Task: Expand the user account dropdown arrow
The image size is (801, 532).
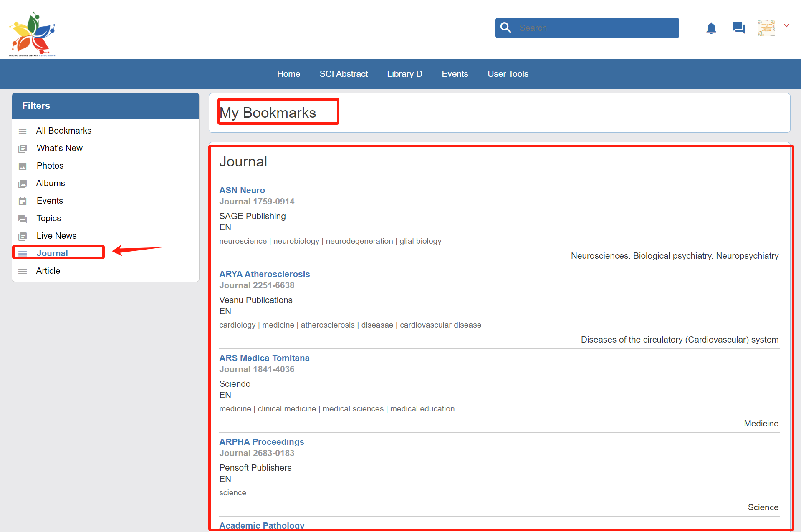Action: (786, 26)
